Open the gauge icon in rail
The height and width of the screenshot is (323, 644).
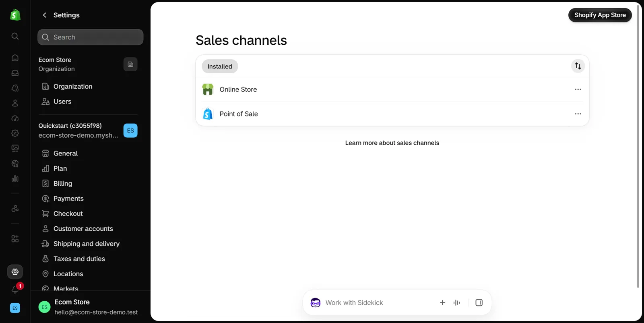click(15, 118)
